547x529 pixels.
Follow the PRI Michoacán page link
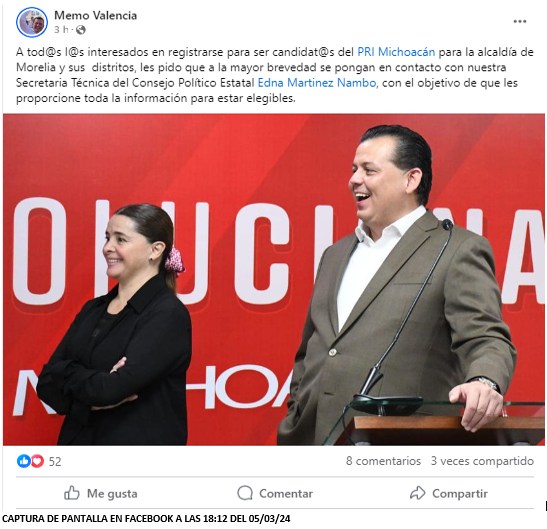point(396,52)
